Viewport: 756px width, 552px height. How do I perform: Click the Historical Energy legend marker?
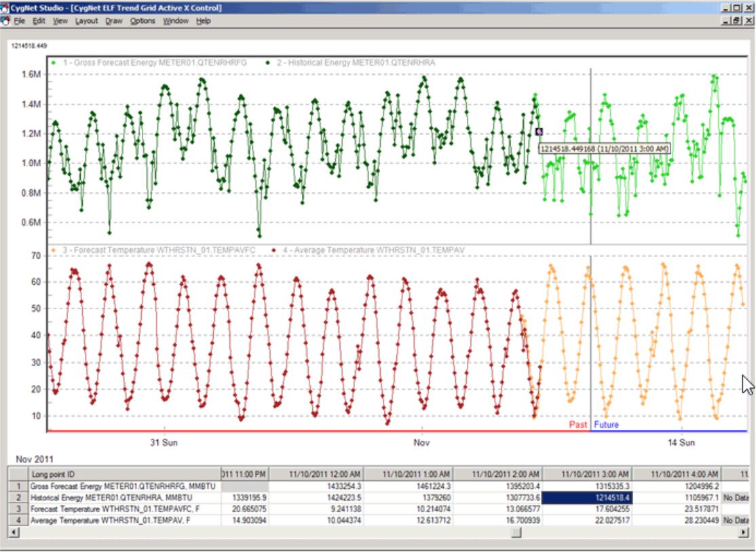coord(268,62)
